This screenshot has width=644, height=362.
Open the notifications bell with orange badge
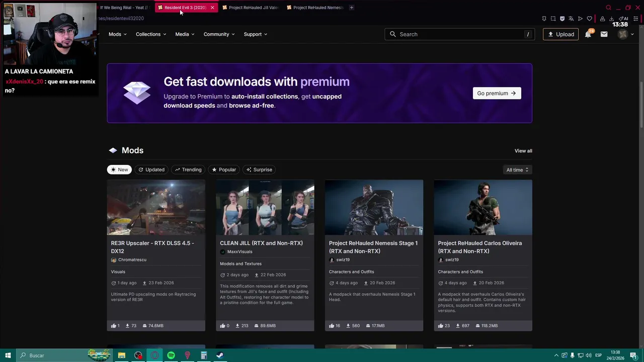point(588,34)
